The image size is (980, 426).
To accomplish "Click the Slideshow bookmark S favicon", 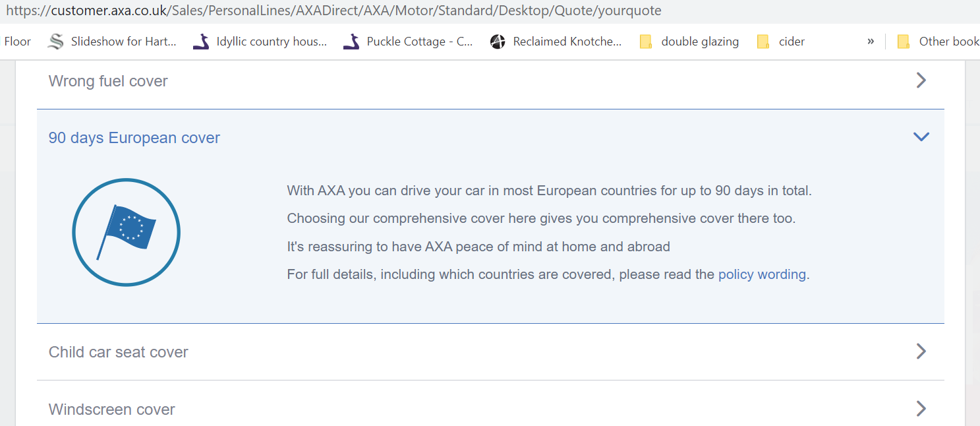I will point(56,42).
